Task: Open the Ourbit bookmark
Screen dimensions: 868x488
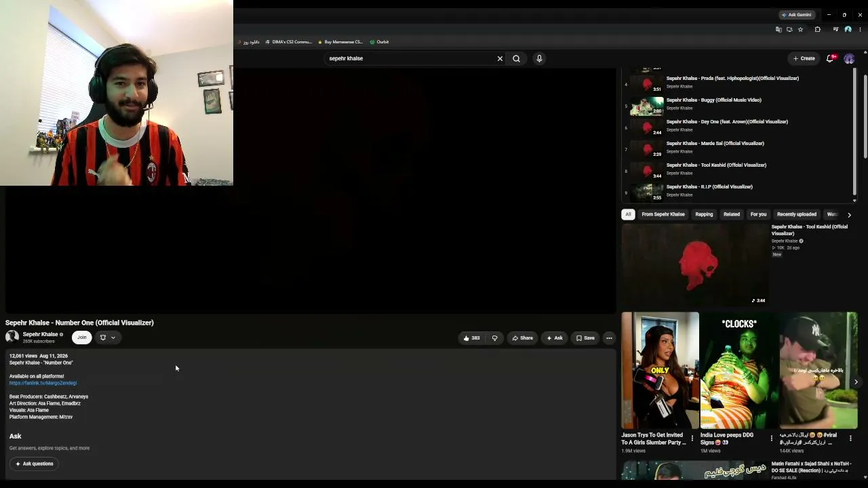Action: tap(379, 42)
